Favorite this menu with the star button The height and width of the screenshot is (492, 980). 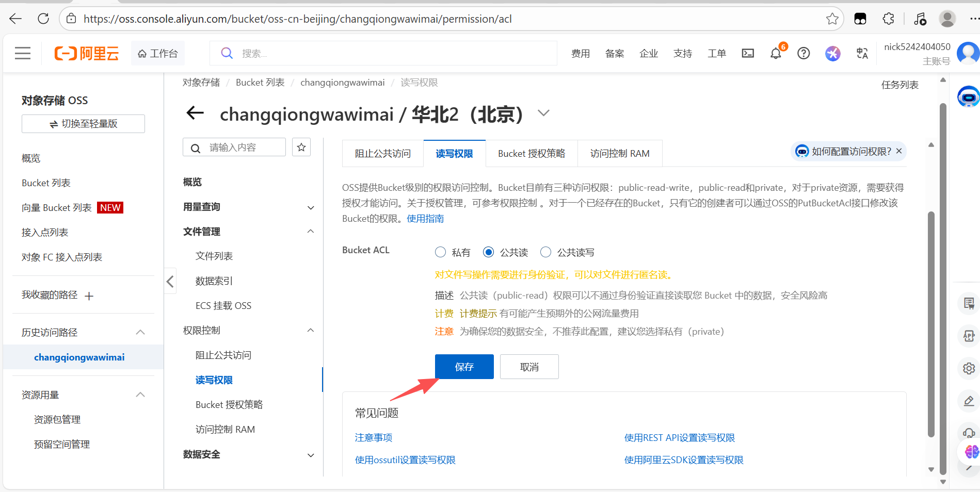(301, 147)
